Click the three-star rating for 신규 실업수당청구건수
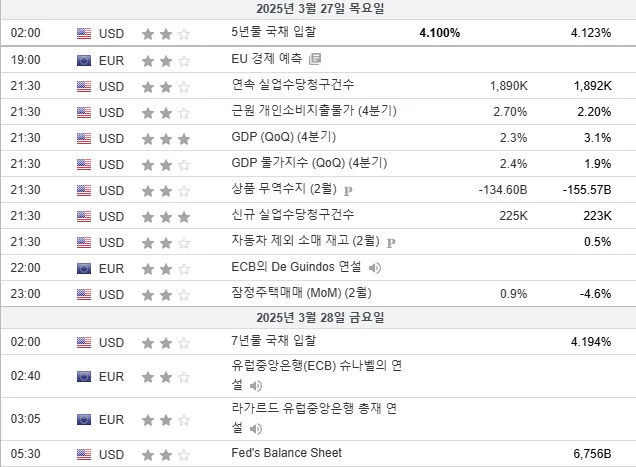The width and height of the screenshot is (636, 467). coord(166,217)
